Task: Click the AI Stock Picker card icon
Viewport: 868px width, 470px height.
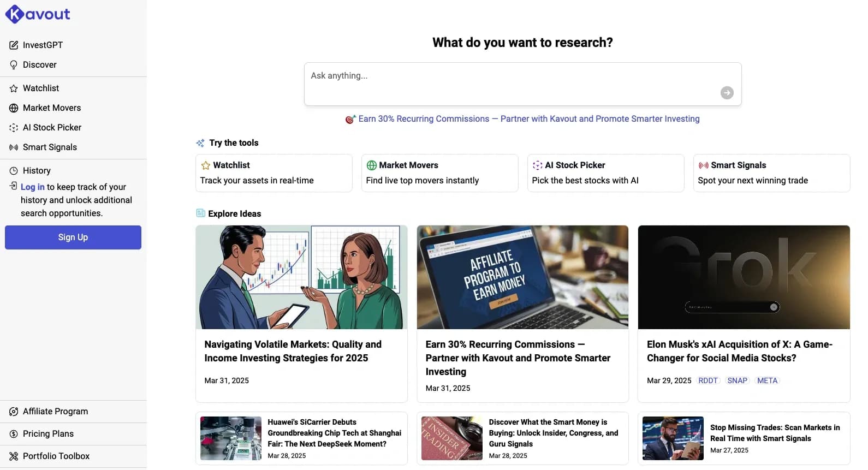Action: pos(538,165)
